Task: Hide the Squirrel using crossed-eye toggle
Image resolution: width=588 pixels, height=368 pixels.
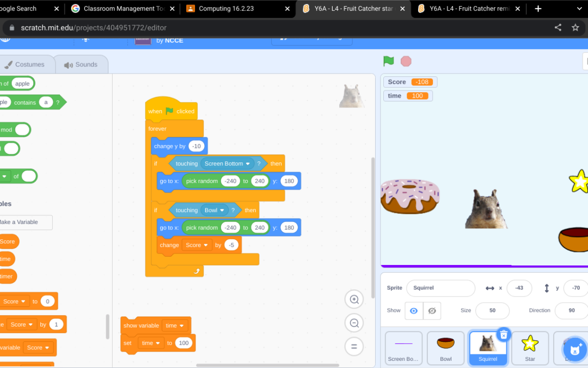Action: (x=432, y=310)
